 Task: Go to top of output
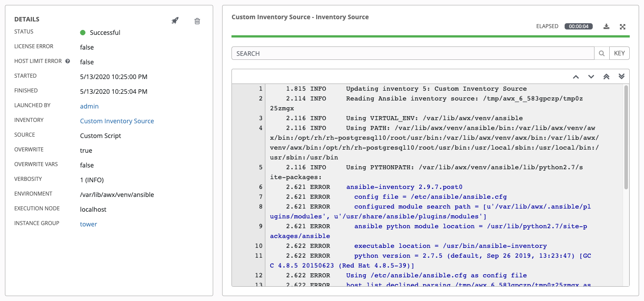click(x=606, y=77)
